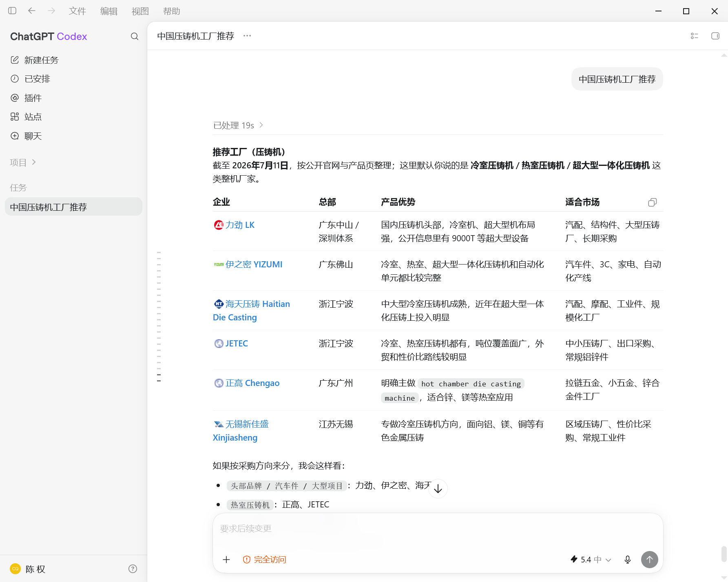This screenshot has height=582, width=728.
Task: Go forward with the right arrow
Action: coord(51,11)
